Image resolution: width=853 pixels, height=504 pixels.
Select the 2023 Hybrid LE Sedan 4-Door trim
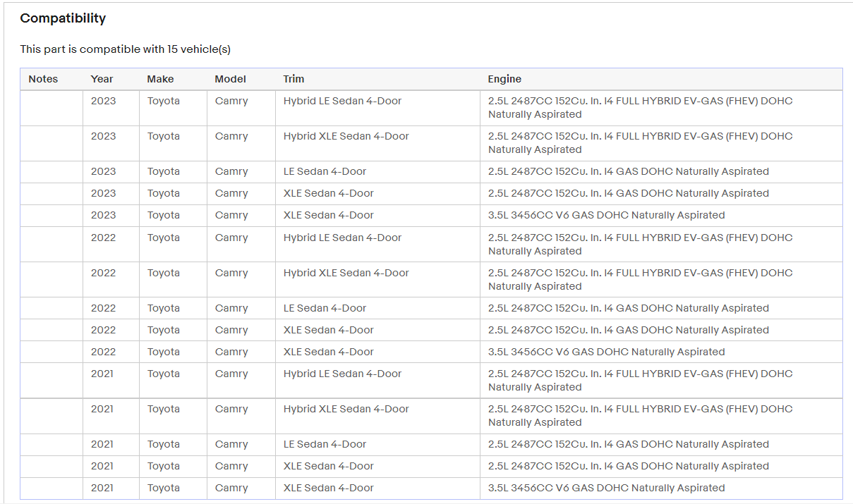(x=342, y=101)
